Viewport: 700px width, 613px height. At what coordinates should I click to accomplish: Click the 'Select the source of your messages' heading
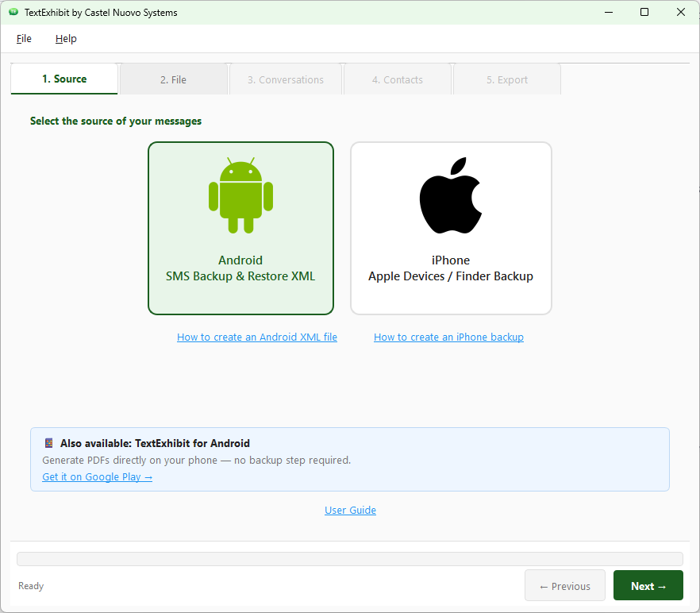pyautogui.click(x=116, y=121)
